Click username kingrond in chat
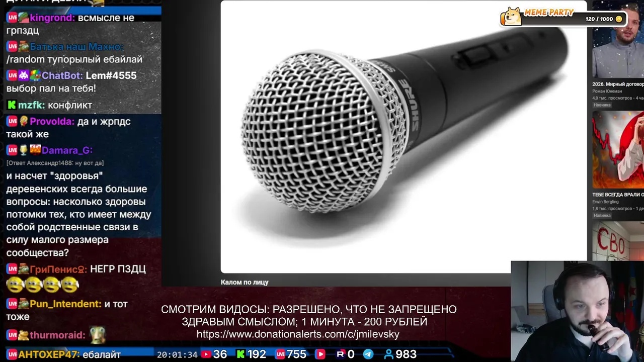The image size is (644, 362). pyautogui.click(x=52, y=18)
